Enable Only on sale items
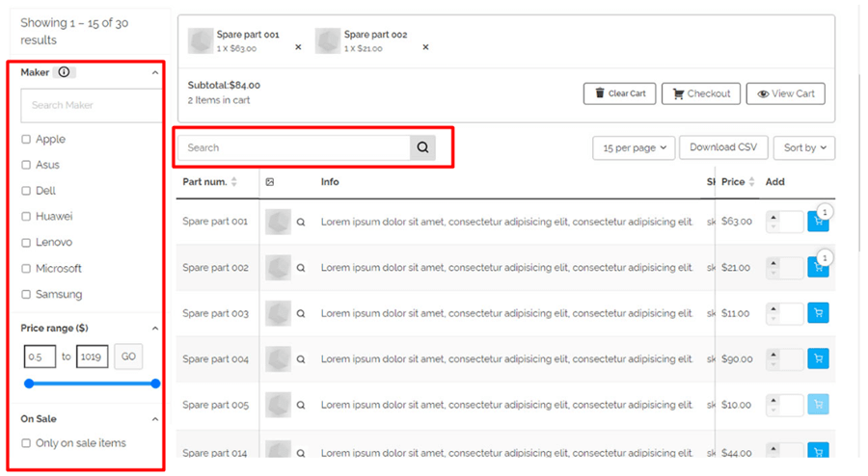Viewport: 868px width, 476px height. 26,443
